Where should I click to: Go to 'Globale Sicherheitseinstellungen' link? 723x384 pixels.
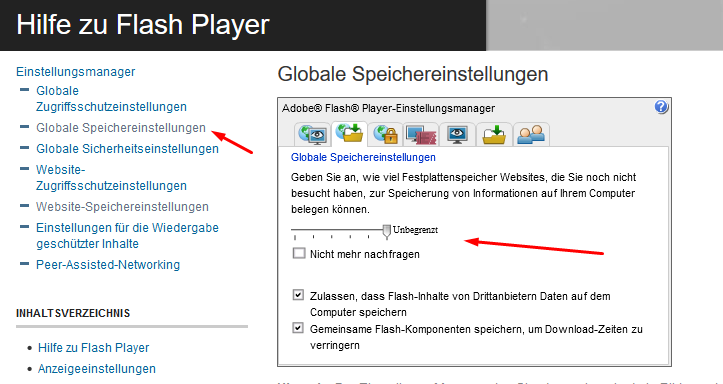point(127,149)
